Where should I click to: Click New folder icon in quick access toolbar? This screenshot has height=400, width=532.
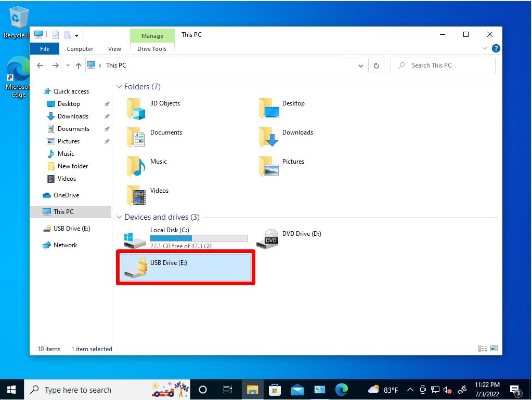coord(67,35)
